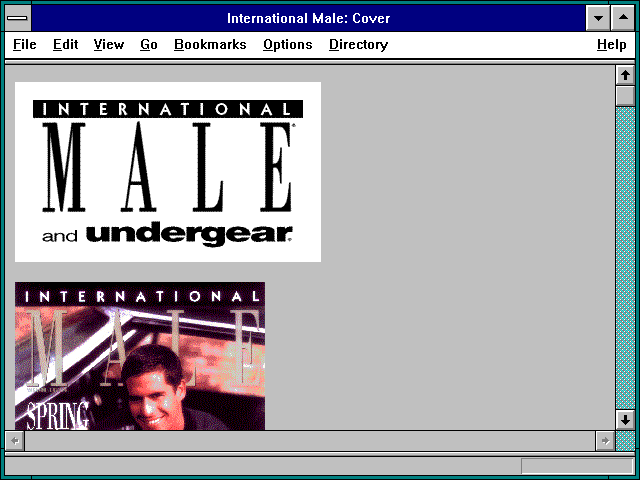This screenshot has height=480, width=640.
Task: Click the status bar progress field
Action: (577, 466)
